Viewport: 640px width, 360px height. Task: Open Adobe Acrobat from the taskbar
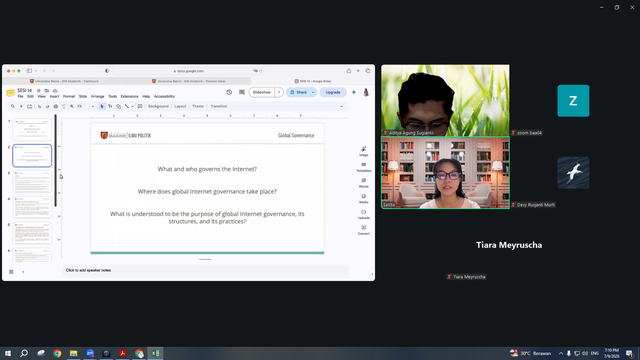[x=122, y=353]
